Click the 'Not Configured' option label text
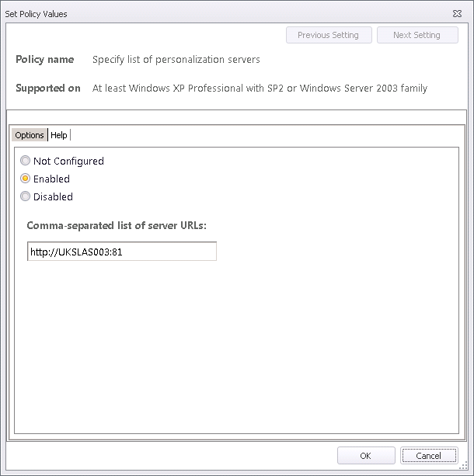 point(68,161)
